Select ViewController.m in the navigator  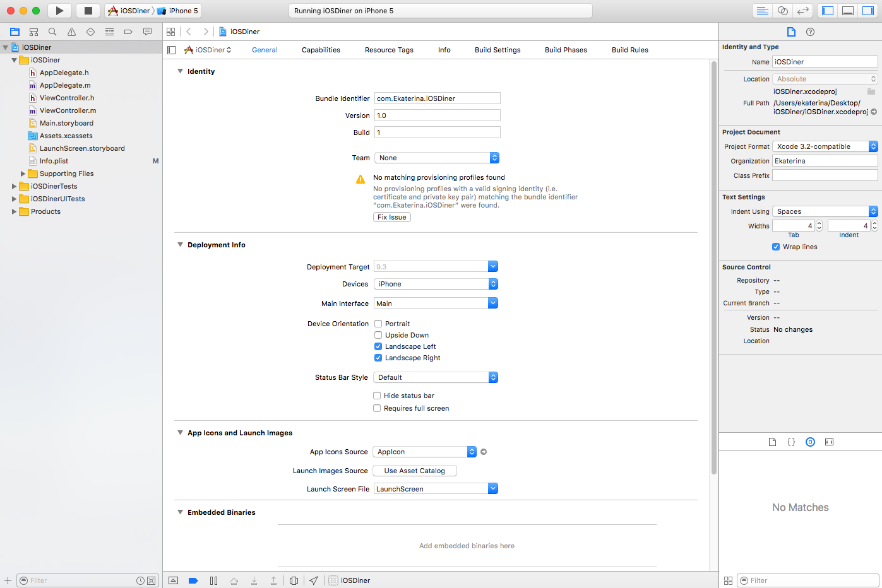[68, 110]
